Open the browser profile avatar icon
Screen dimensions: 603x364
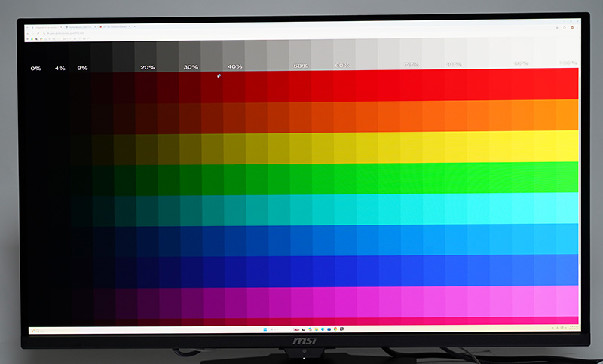tap(572, 28)
